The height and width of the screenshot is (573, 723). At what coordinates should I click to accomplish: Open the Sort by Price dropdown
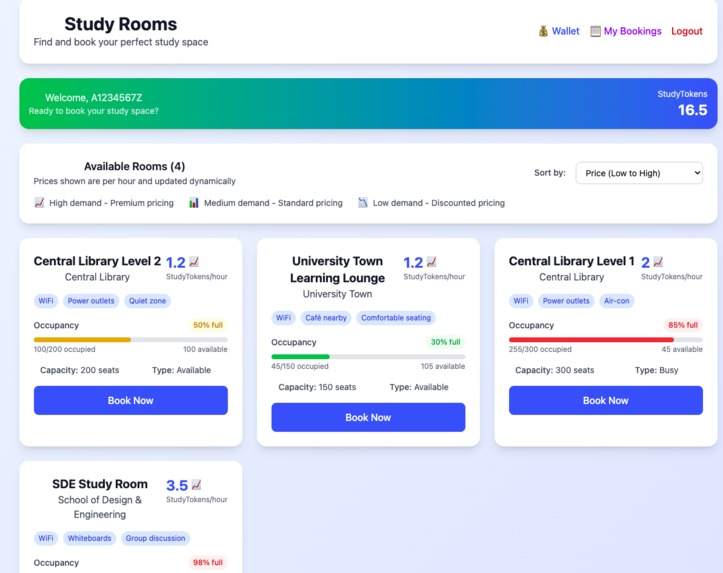(x=639, y=173)
